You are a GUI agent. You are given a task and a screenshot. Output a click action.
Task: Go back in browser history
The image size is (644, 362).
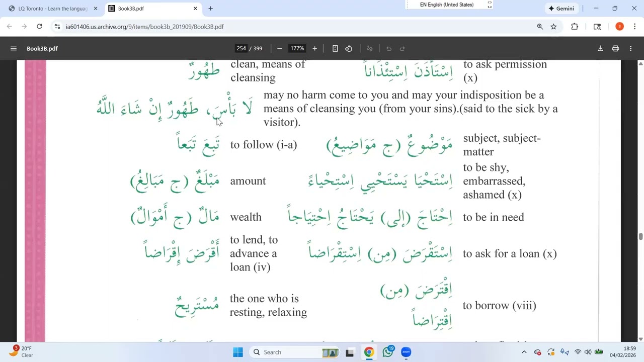10,26
